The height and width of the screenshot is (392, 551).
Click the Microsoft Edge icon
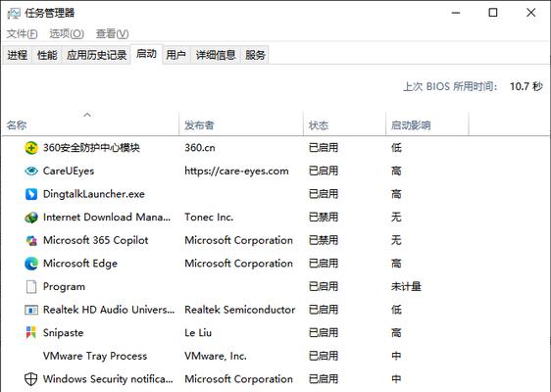31,264
